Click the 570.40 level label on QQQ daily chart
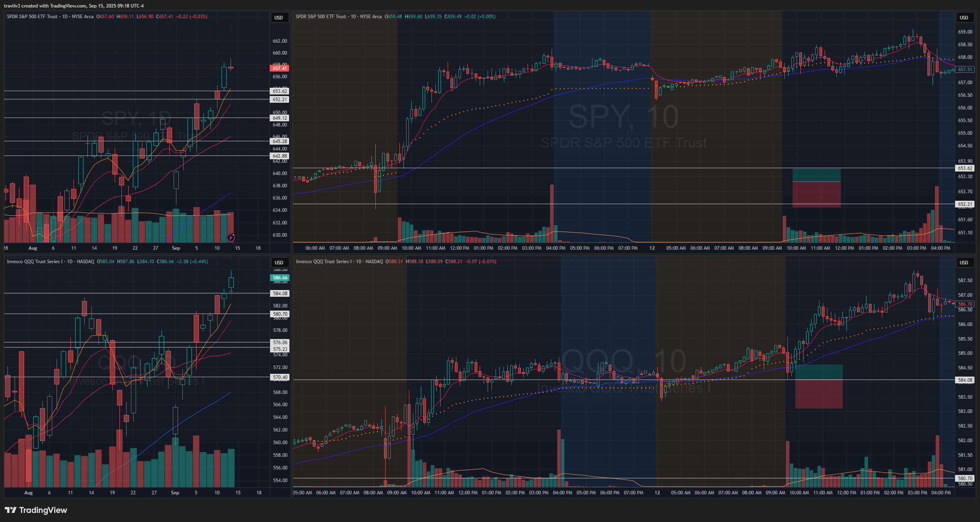Viewport: 980px width, 522px height. point(280,377)
